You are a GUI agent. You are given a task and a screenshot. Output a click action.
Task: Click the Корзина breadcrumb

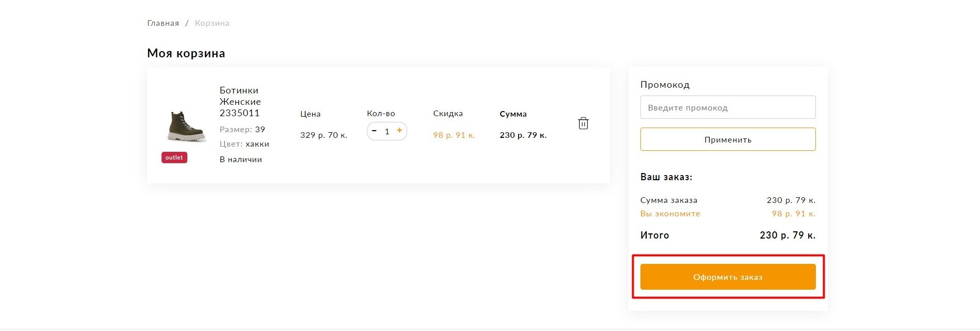tap(212, 23)
